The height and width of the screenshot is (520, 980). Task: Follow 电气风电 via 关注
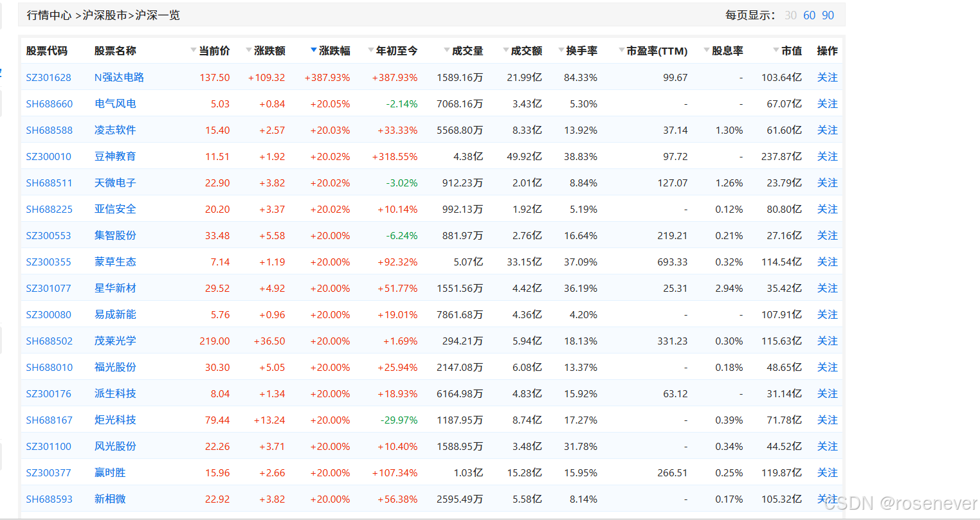pos(827,103)
